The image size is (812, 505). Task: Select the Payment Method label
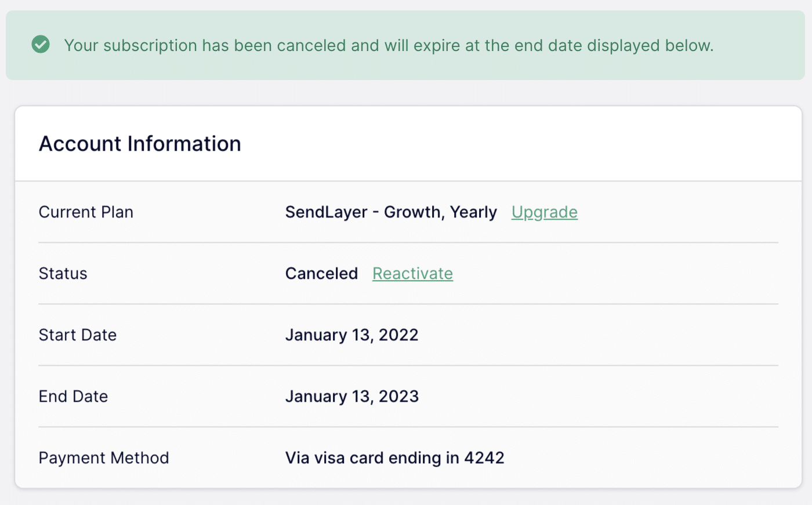(x=103, y=457)
